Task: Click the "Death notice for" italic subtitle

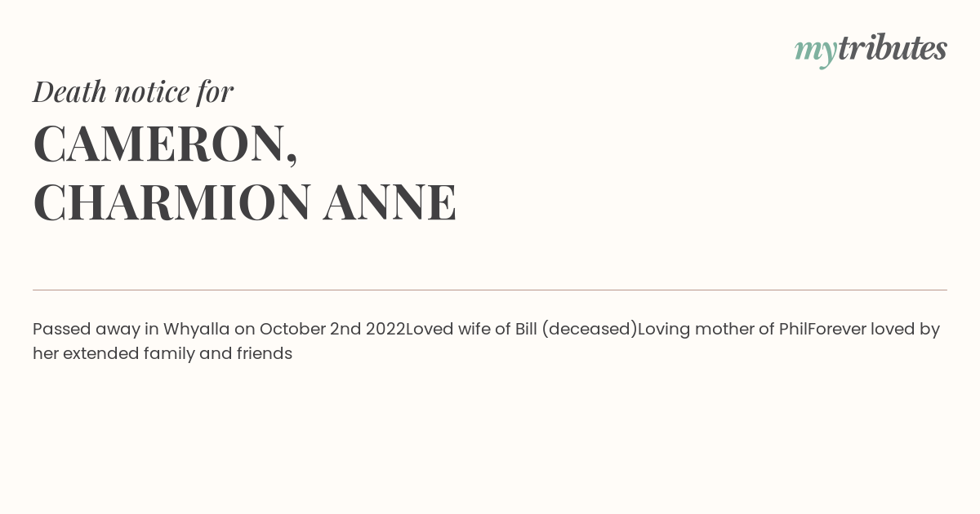Action: click(133, 91)
